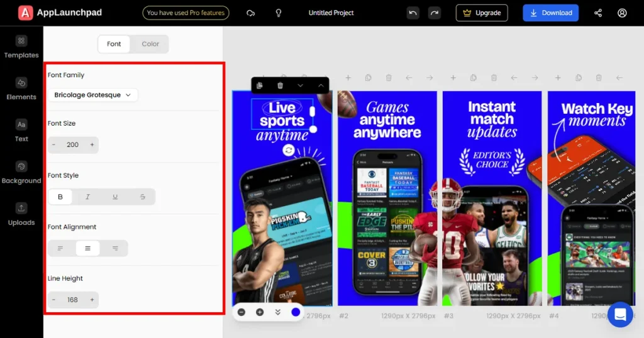Decrease font size with minus
Image resolution: width=644 pixels, height=338 pixels.
pos(53,144)
